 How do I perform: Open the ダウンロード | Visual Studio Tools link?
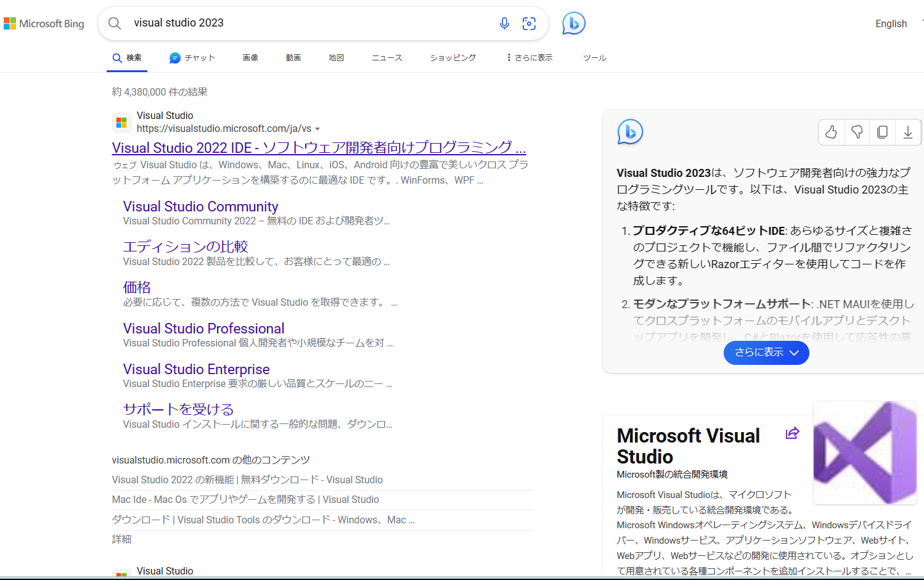263,520
